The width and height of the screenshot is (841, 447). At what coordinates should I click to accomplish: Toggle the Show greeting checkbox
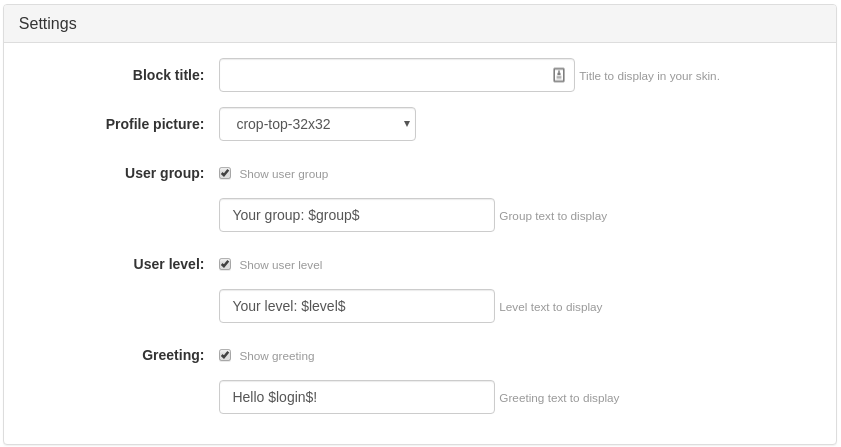(x=225, y=355)
